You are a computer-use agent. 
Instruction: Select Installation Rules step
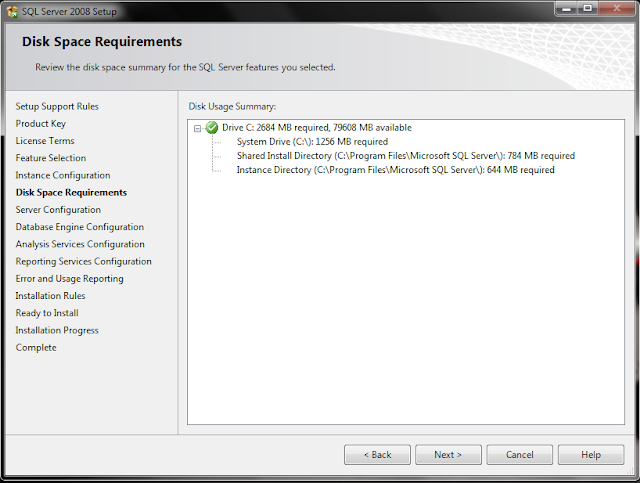pyautogui.click(x=50, y=296)
